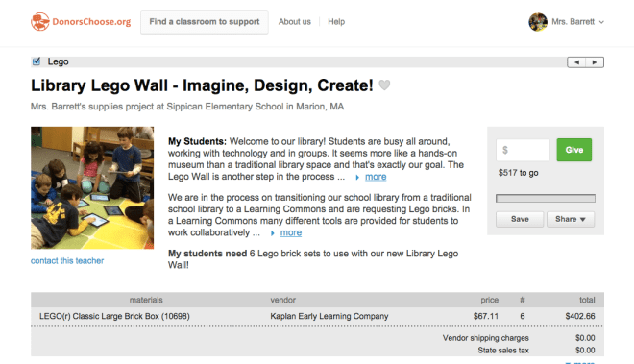Click the $402.66 total cell
Image resolution: width=634 pixels, height=364 pixels.
tap(580, 316)
